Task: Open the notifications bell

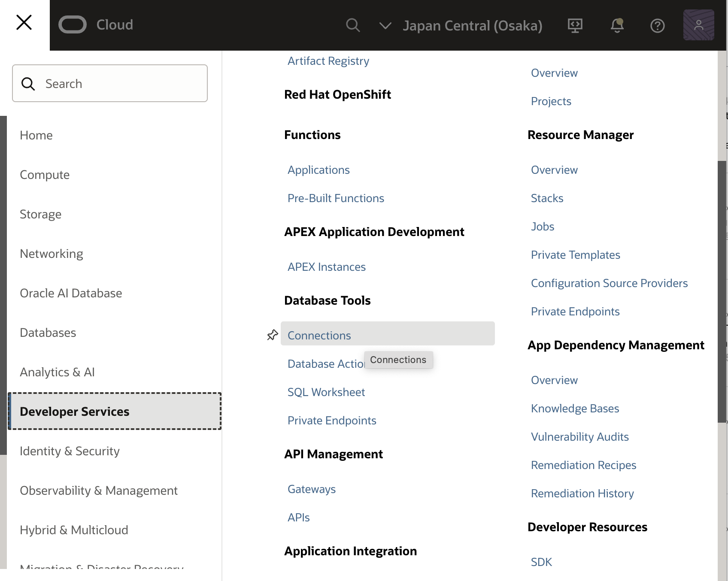Action: [617, 25]
